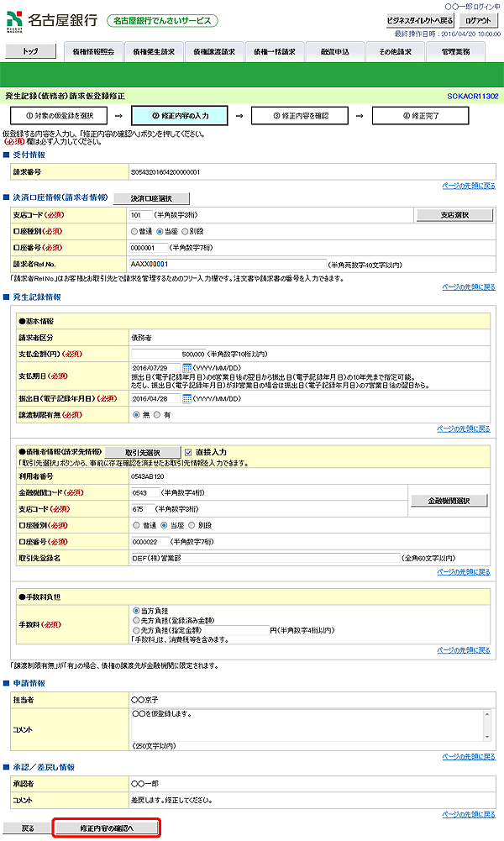Click the 振出日 date input field

pyautogui.click(x=156, y=398)
